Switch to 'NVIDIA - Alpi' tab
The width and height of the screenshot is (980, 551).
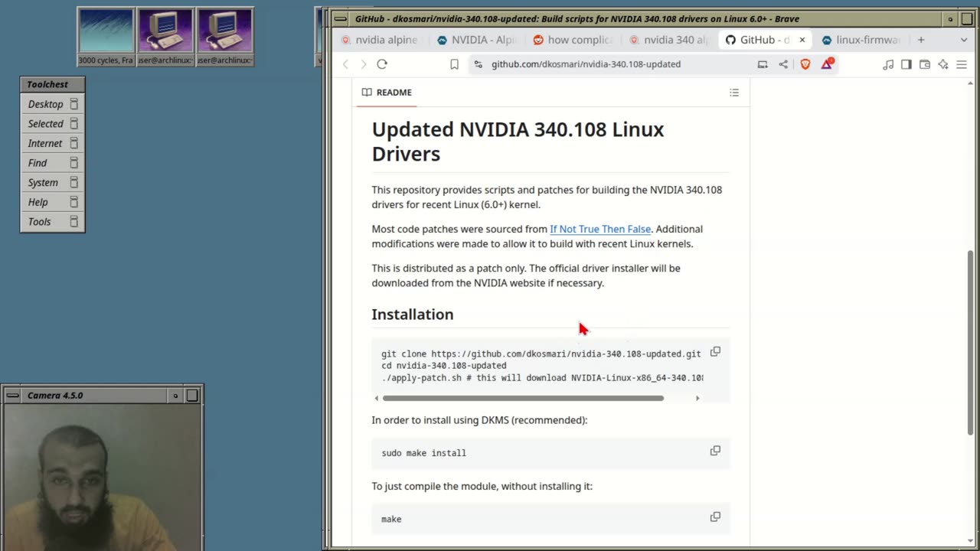[478, 40]
